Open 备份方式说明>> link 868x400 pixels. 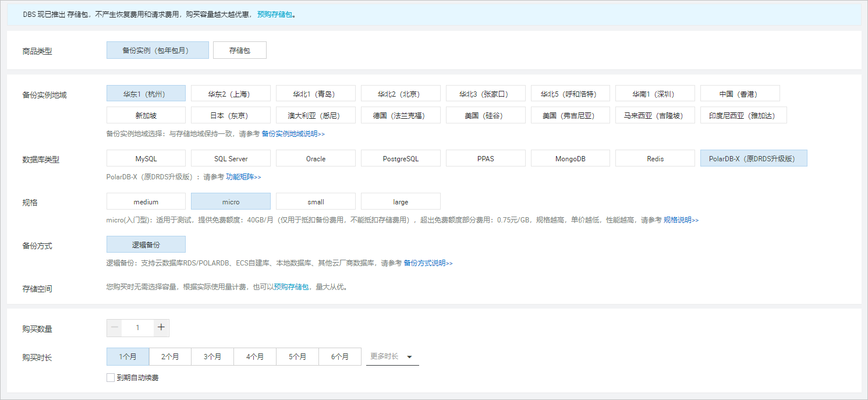coord(428,263)
